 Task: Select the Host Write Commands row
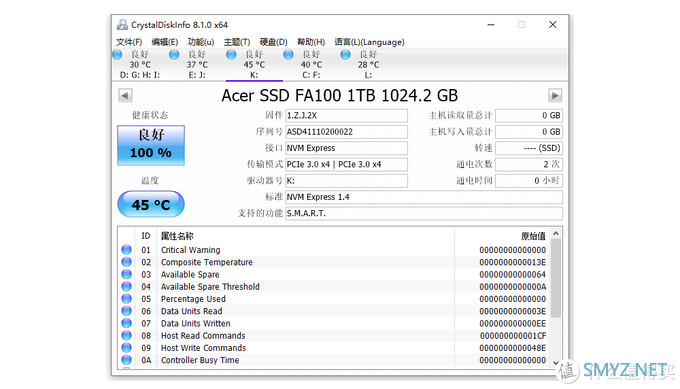pos(334,348)
